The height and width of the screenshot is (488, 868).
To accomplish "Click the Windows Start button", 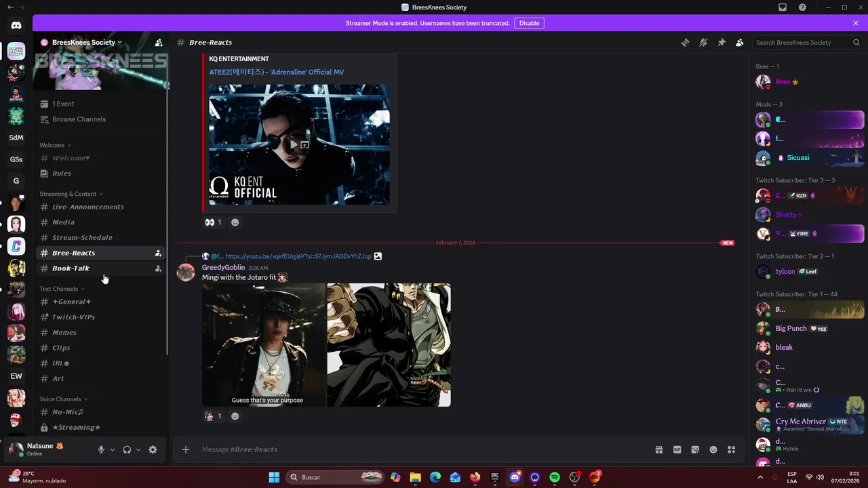I will click(x=274, y=477).
